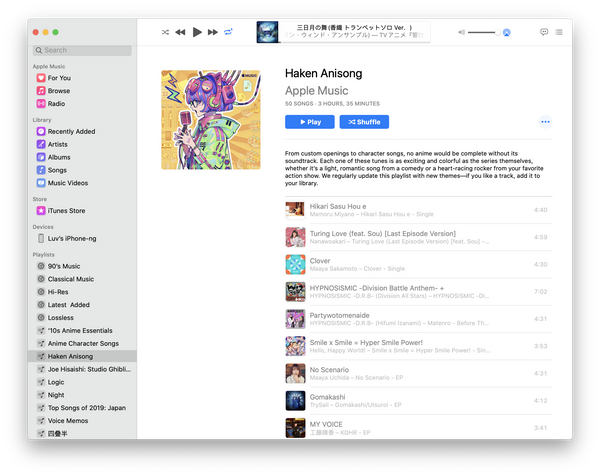The image size is (600, 476).
Task: Click the No Scenario song artwork
Action: [295, 373]
